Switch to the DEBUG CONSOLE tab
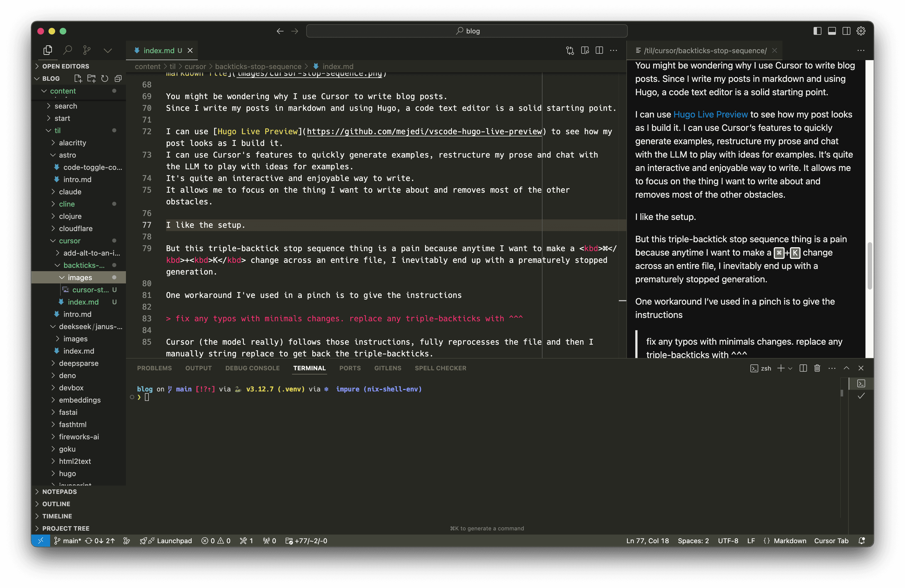 click(252, 368)
